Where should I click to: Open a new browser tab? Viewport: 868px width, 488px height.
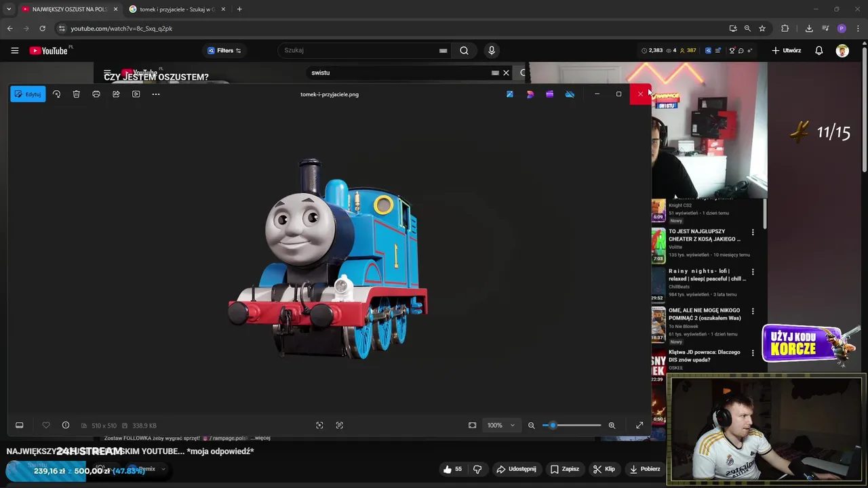pos(239,9)
